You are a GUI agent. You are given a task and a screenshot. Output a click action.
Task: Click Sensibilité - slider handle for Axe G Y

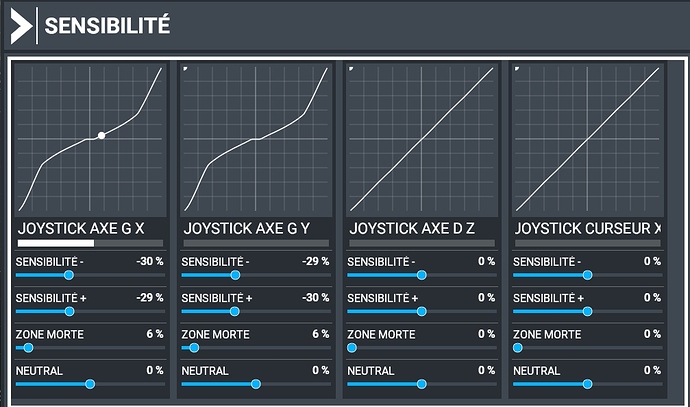click(x=235, y=274)
